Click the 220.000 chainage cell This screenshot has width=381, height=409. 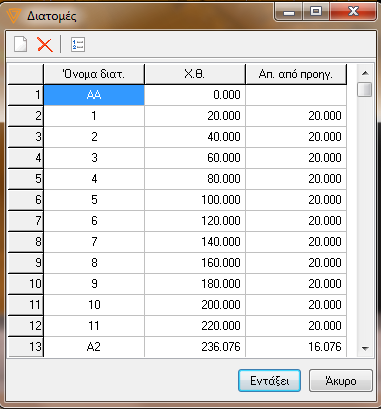click(195, 326)
